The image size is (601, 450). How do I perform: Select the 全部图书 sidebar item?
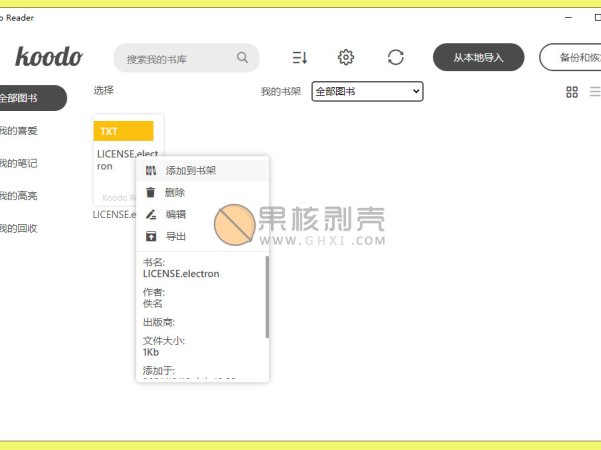pyautogui.click(x=32, y=98)
